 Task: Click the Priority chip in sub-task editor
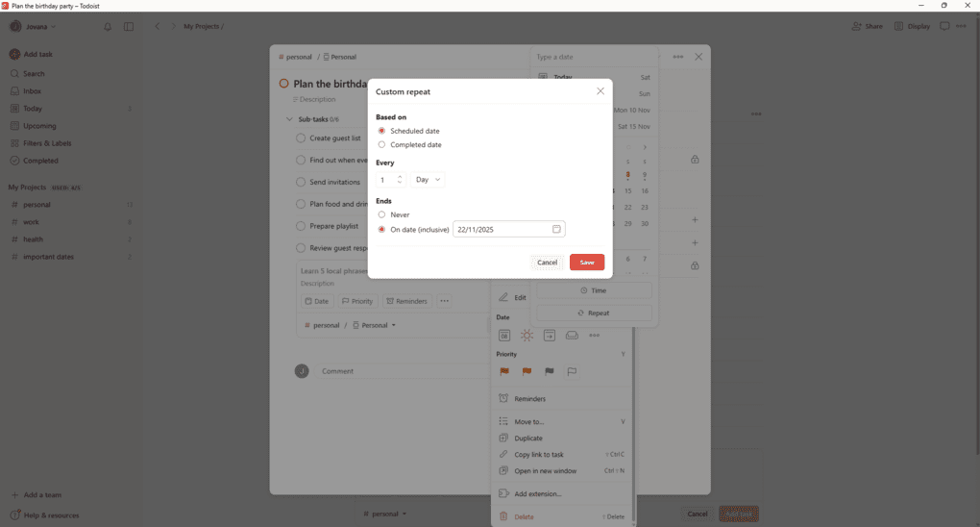point(357,301)
